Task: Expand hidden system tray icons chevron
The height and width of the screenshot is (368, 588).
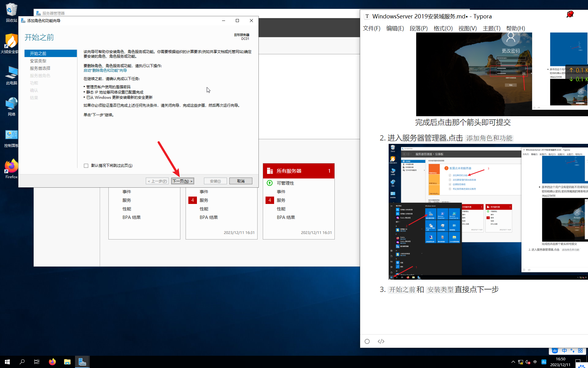Action: pyautogui.click(x=513, y=362)
